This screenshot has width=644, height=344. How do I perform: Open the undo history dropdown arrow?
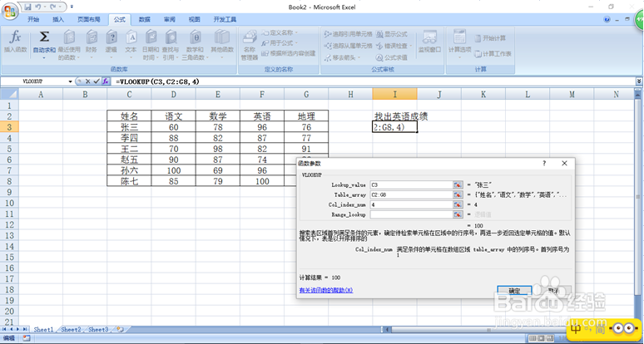[44, 7]
